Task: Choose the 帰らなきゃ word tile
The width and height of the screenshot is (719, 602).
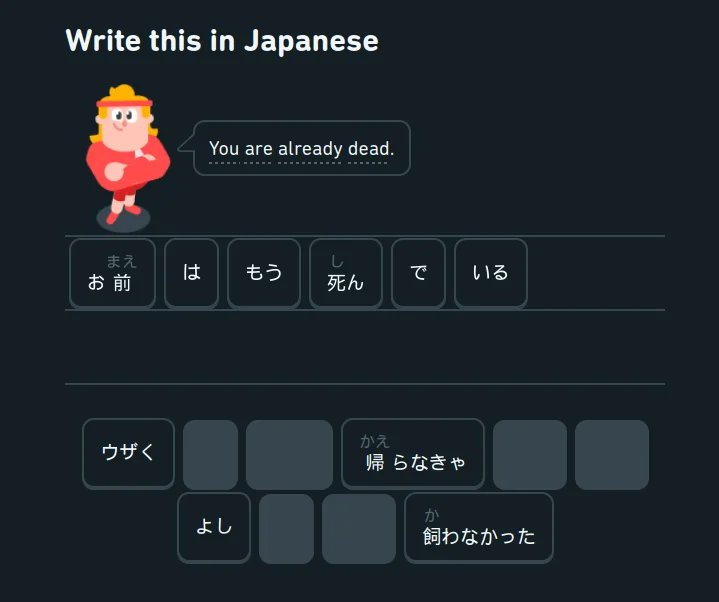Action: tap(413, 453)
